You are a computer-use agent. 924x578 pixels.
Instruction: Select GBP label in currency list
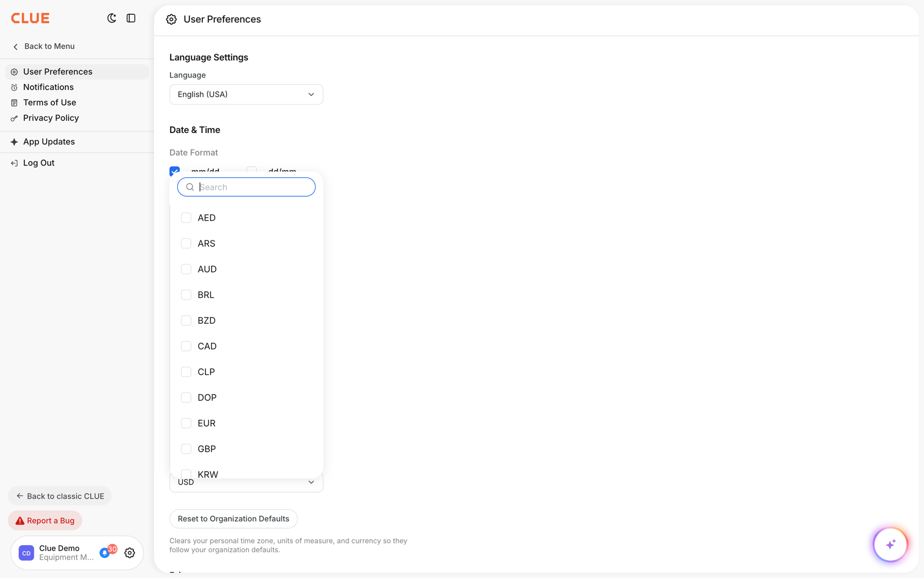(207, 449)
